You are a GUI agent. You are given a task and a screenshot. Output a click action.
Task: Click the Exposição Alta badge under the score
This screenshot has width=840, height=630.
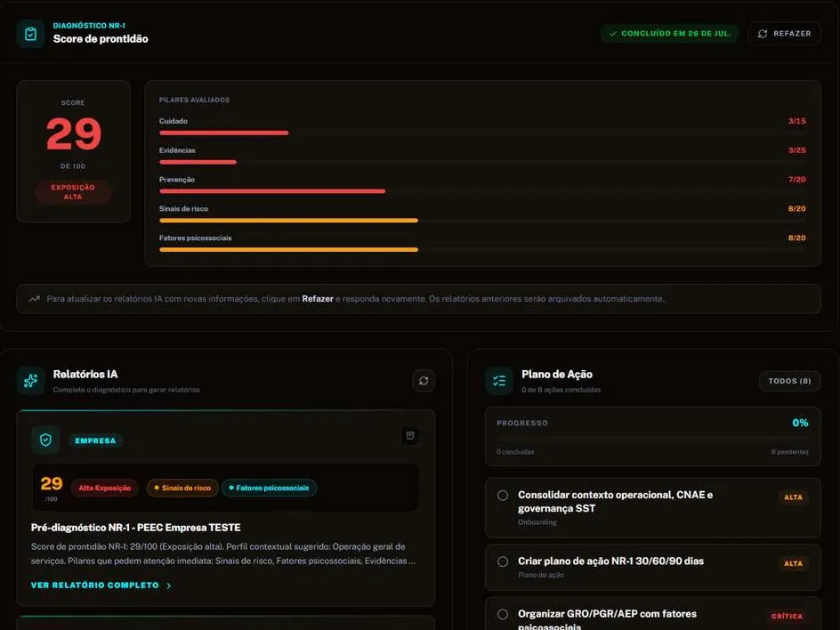pos(73,192)
